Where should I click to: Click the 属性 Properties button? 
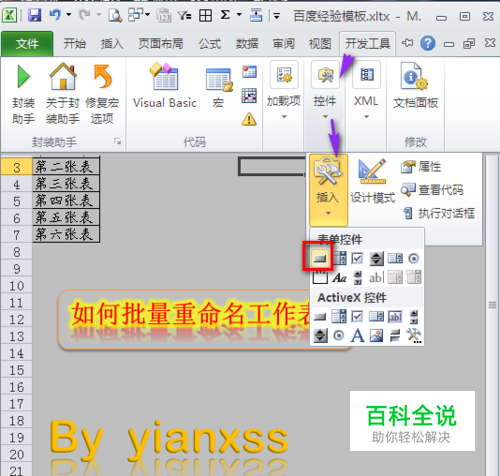pos(421,167)
